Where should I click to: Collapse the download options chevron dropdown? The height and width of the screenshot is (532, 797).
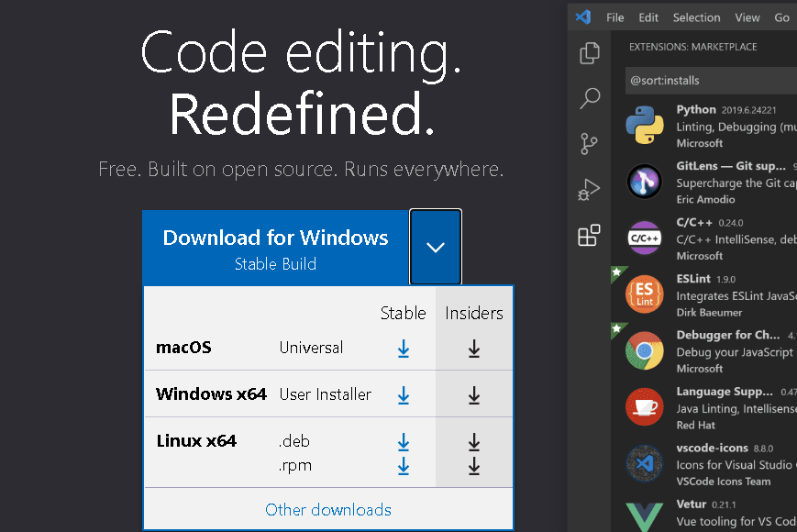click(x=436, y=247)
